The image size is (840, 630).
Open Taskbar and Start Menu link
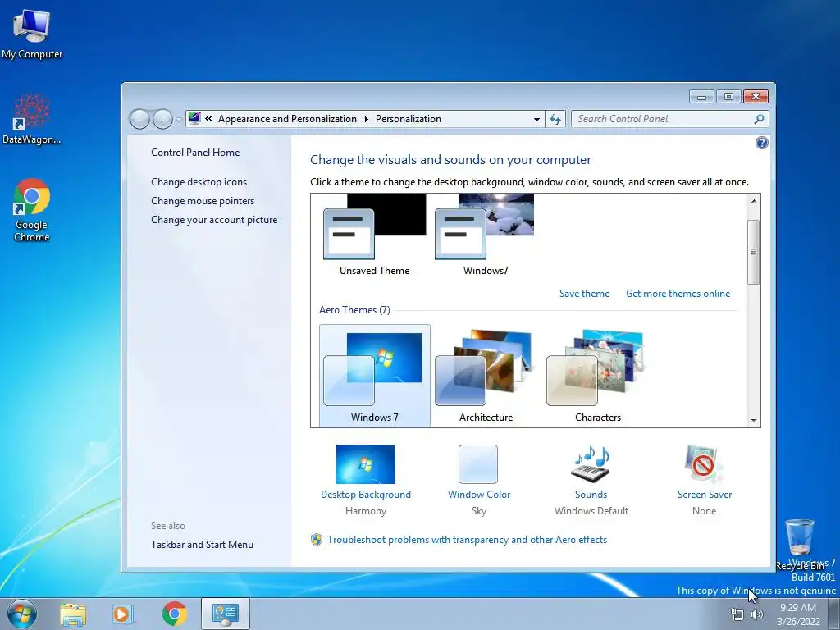click(x=202, y=545)
